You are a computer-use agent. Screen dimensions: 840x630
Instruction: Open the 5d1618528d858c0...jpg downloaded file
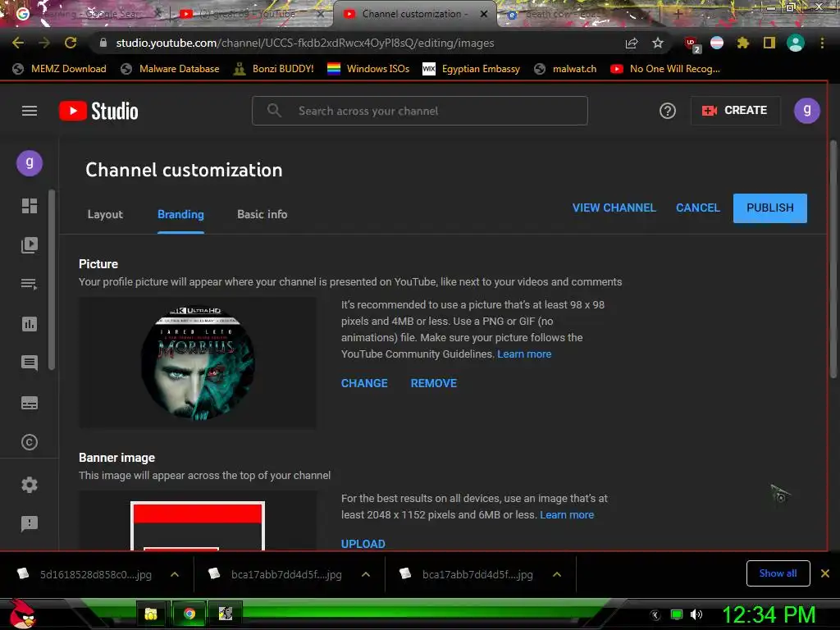click(85, 574)
